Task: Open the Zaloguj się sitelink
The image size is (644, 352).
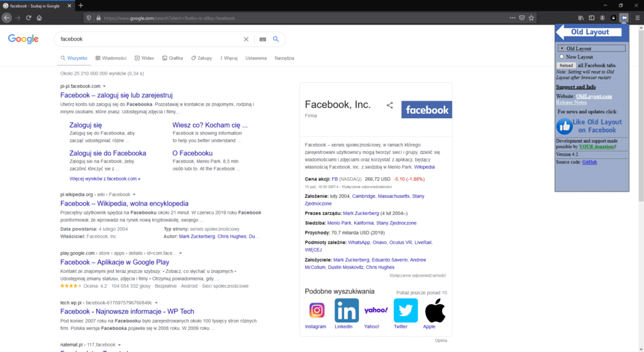Action: point(86,125)
